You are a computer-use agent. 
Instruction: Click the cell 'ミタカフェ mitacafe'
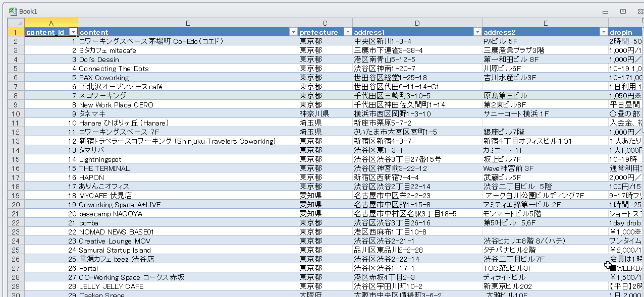[x=188, y=50]
